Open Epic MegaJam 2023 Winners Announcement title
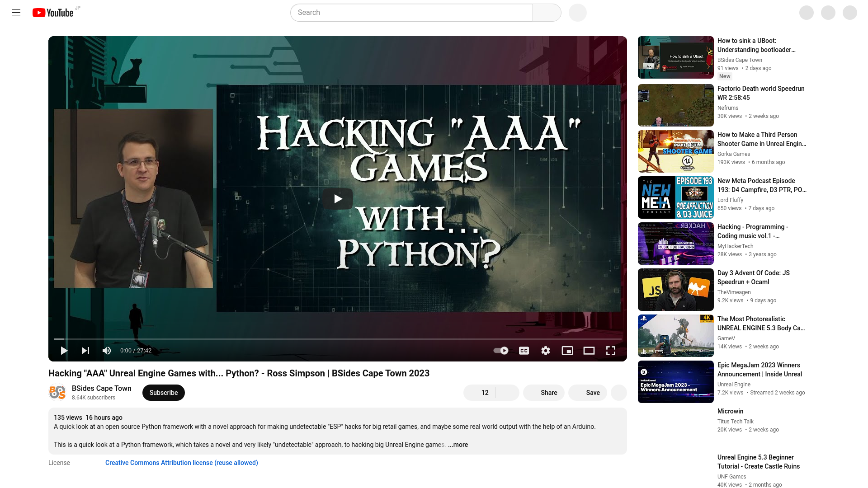Image resolution: width=868 pixels, height=488 pixels. 759,370
